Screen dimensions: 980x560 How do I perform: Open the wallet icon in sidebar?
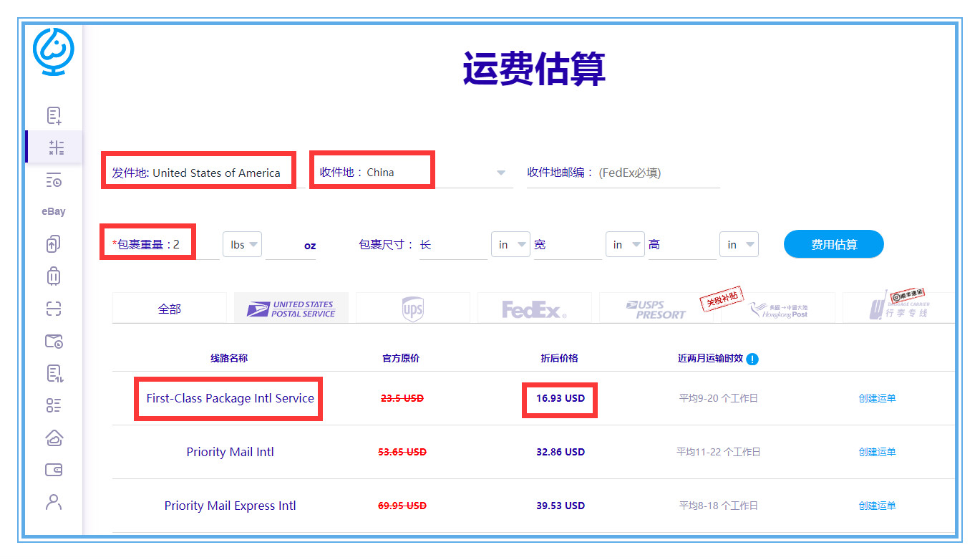[54, 470]
